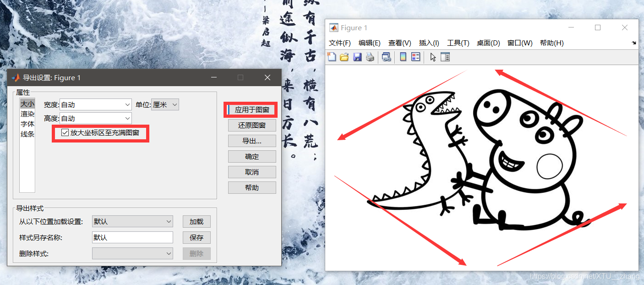
Task: Click the greyed 删除 delete button
Action: pos(196,253)
